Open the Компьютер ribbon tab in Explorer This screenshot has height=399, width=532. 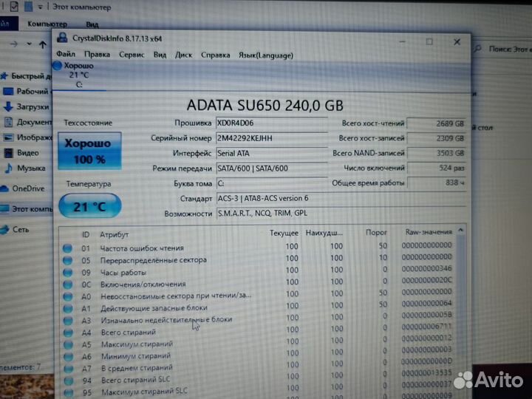pos(47,24)
